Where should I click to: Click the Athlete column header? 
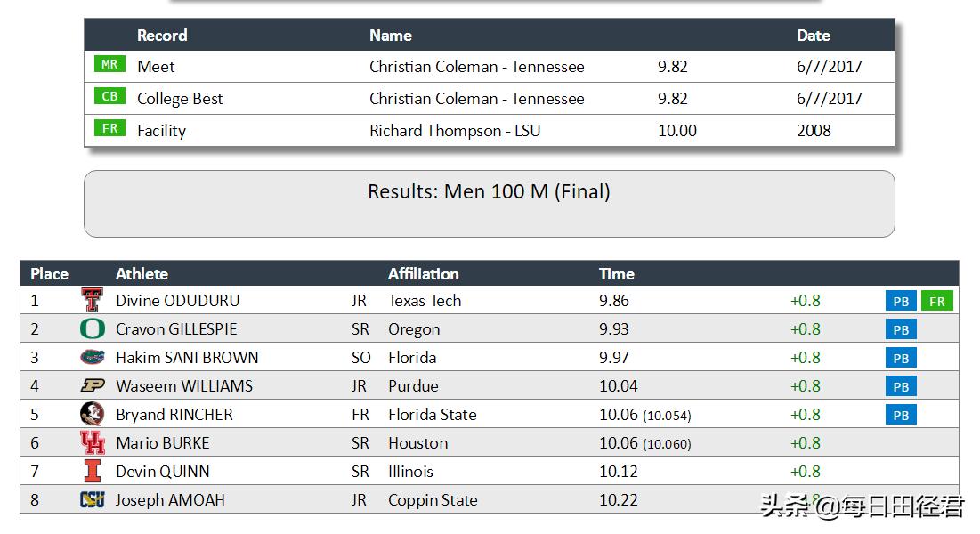coord(142,273)
